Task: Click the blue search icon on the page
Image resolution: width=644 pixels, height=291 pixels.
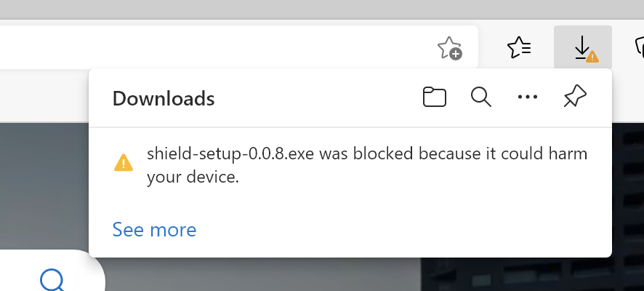Action: tap(52, 280)
